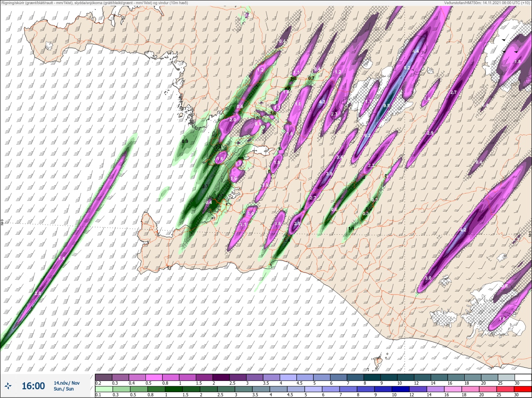Select upper legend white swatch after 30

(x=523, y=377)
